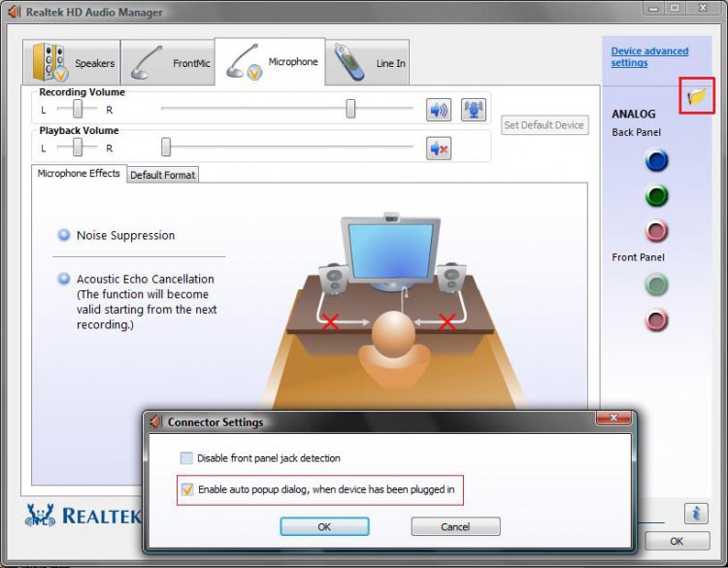The height and width of the screenshot is (568, 728).
Task: Click the blue back panel jack
Action: (x=656, y=161)
